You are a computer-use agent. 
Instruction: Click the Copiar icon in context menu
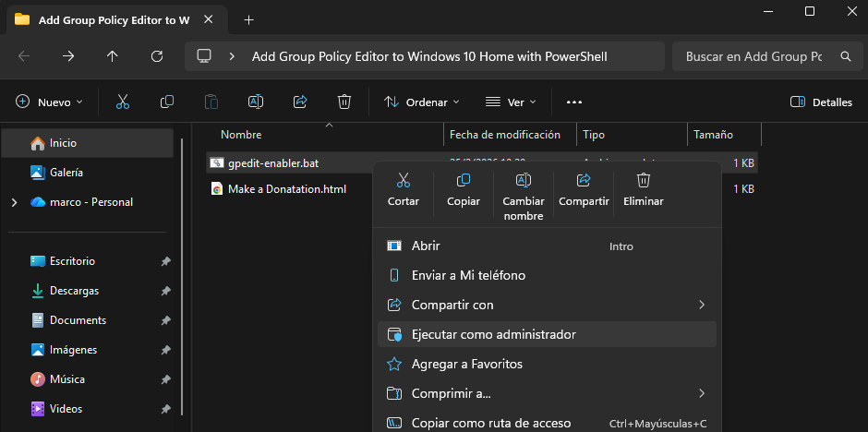coord(464,181)
